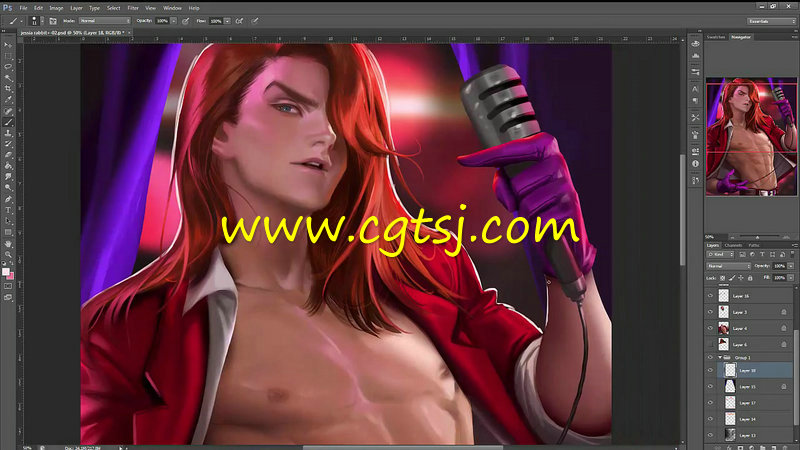The image size is (800, 450).
Task: Select the Smudge tool
Action: click(8, 177)
